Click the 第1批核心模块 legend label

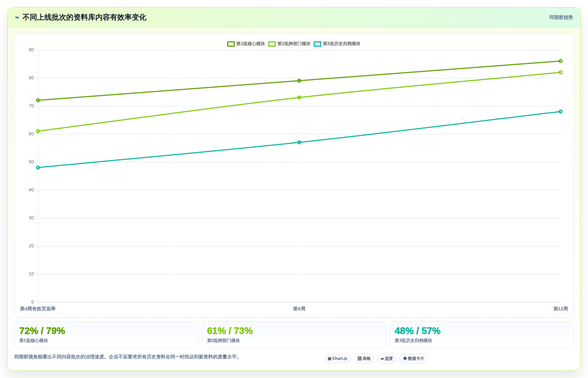250,44
